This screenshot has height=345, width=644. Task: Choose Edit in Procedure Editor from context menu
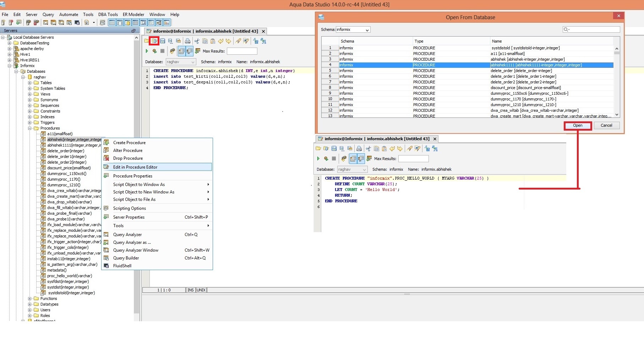135,167
